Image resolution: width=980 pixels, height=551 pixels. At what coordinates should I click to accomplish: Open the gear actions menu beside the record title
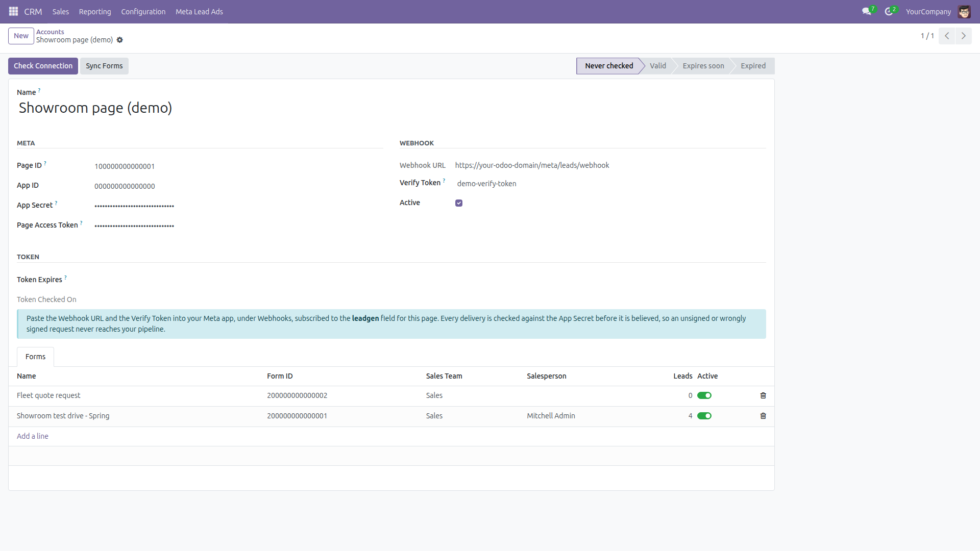pos(120,40)
